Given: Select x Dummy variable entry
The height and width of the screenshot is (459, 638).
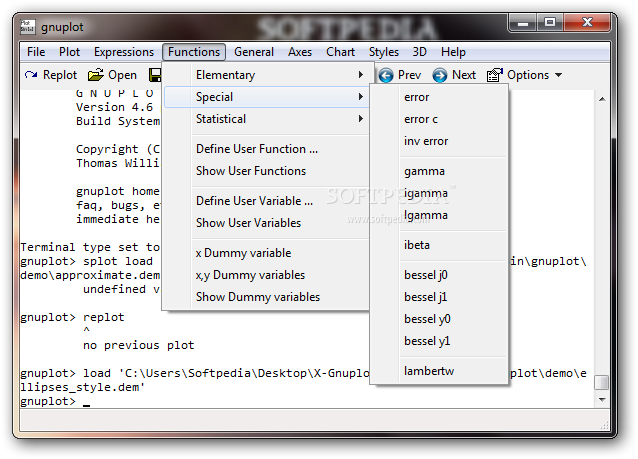Looking at the screenshot, I should click(x=267, y=253).
